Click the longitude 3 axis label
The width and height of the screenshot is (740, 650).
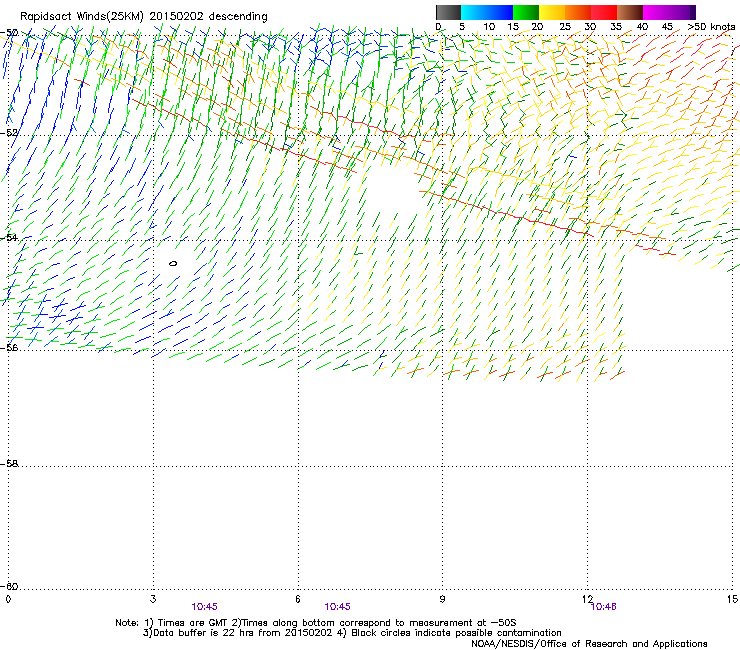(x=153, y=599)
